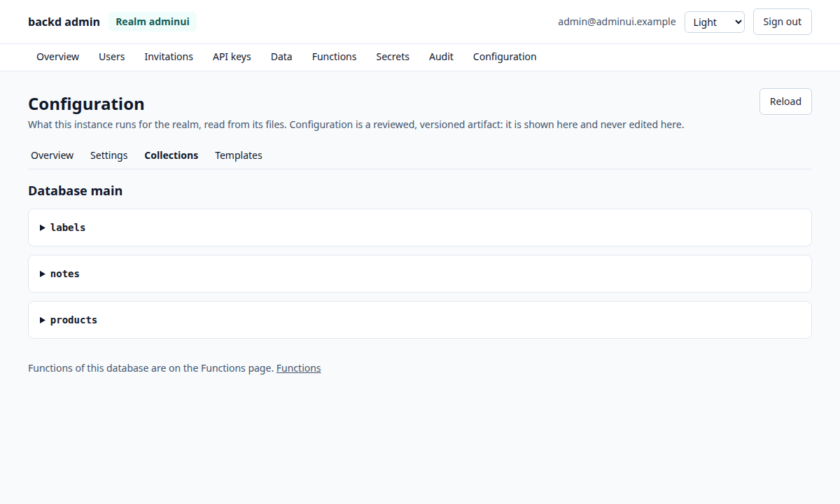Click the Realm adminui badge

coord(153,22)
